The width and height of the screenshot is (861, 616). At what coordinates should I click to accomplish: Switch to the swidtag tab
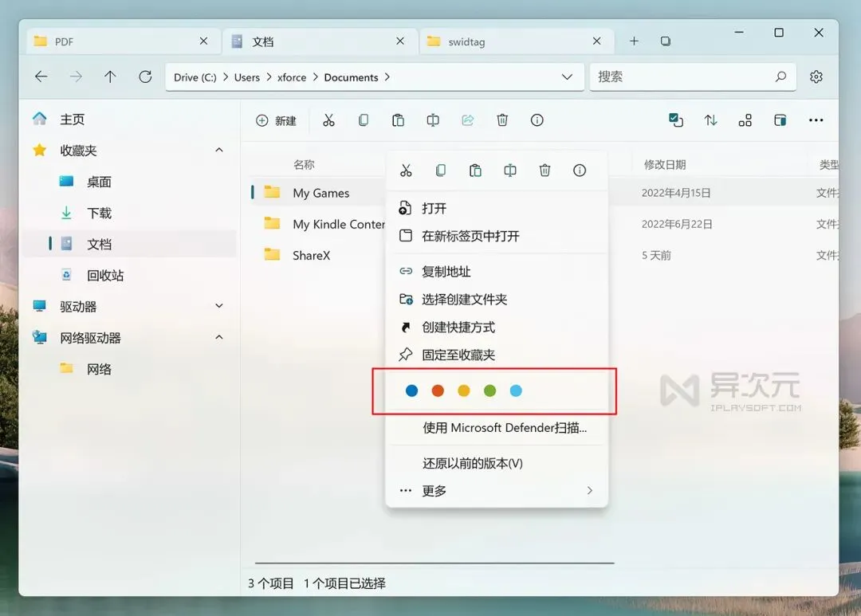click(516, 41)
